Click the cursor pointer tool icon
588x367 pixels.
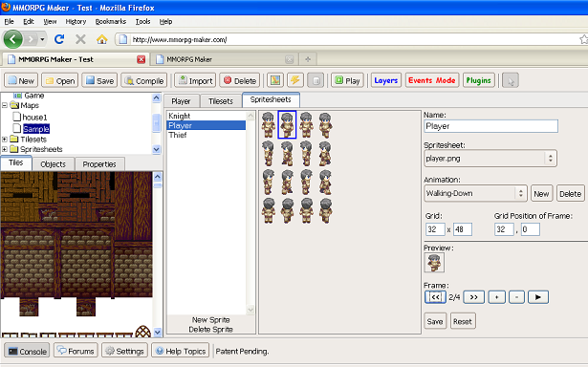click(511, 80)
